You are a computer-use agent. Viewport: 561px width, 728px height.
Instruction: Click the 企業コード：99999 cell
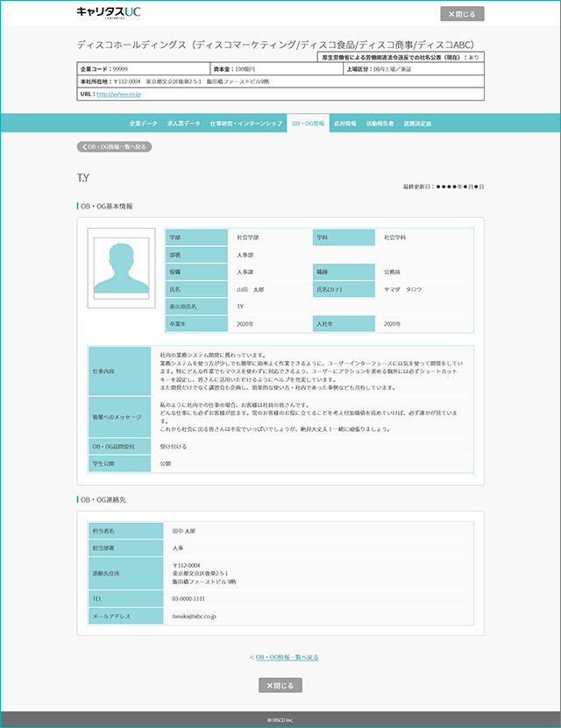pyautogui.click(x=144, y=68)
